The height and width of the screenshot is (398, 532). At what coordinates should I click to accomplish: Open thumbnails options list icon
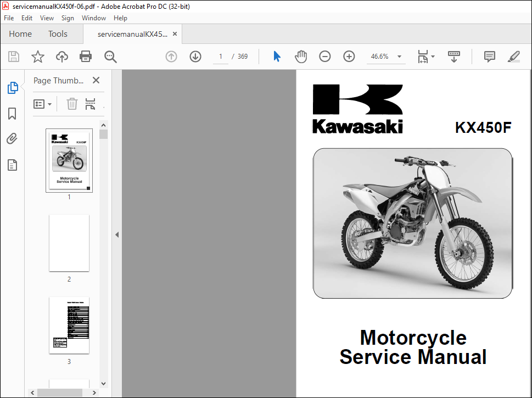[x=42, y=104]
